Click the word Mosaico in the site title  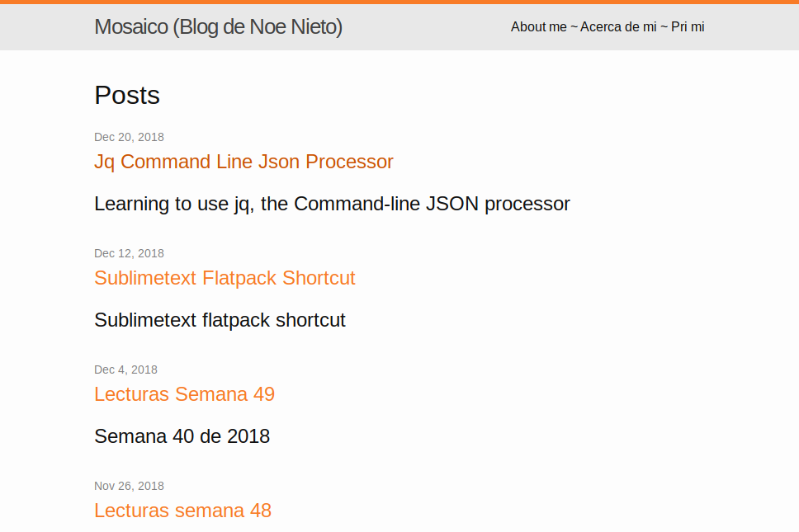click(x=131, y=26)
